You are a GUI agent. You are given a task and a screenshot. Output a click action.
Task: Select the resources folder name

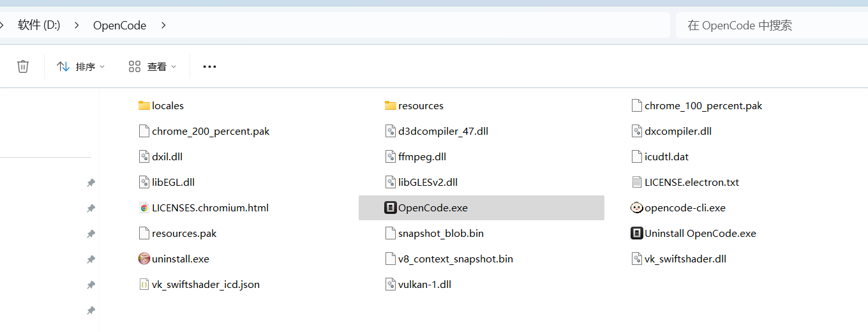[x=421, y=105]
